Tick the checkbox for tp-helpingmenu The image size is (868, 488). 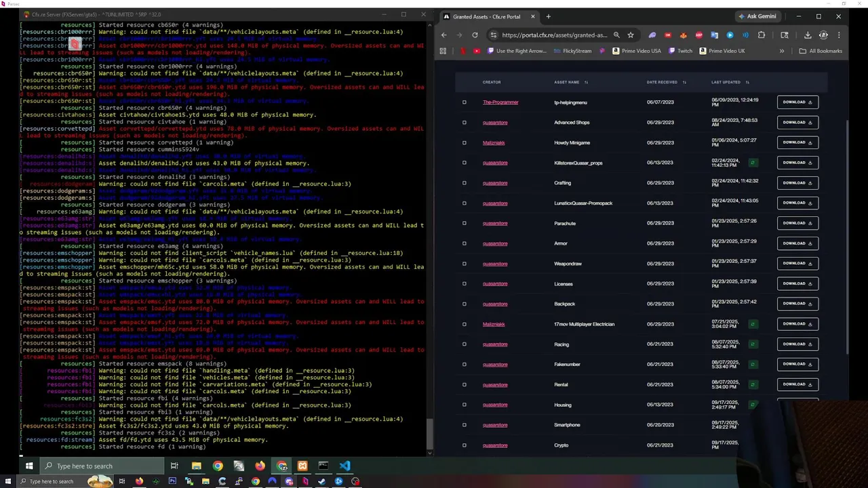point(465,102)
